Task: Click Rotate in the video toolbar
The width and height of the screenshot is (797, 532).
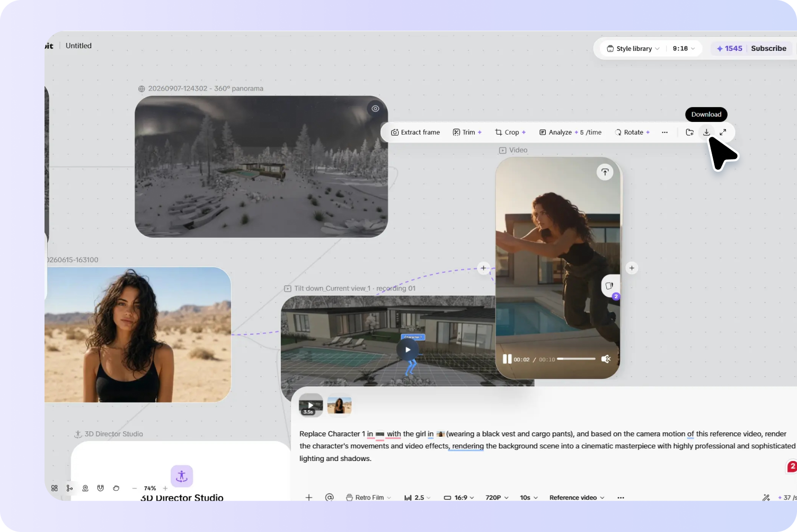Action: [632, 132]
